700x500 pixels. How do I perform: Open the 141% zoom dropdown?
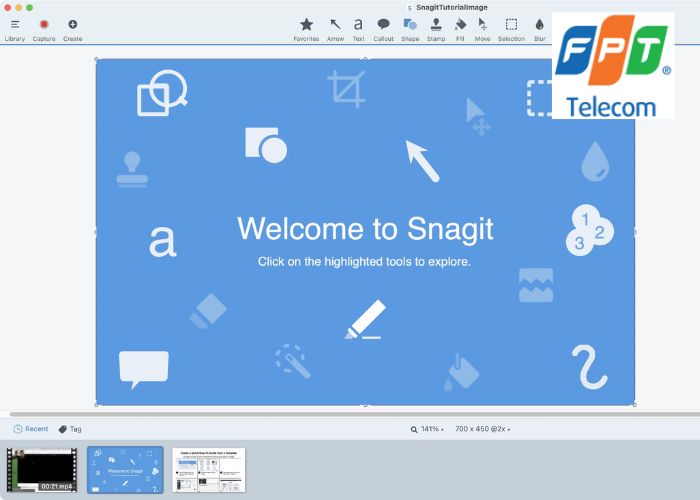(427, 429)
